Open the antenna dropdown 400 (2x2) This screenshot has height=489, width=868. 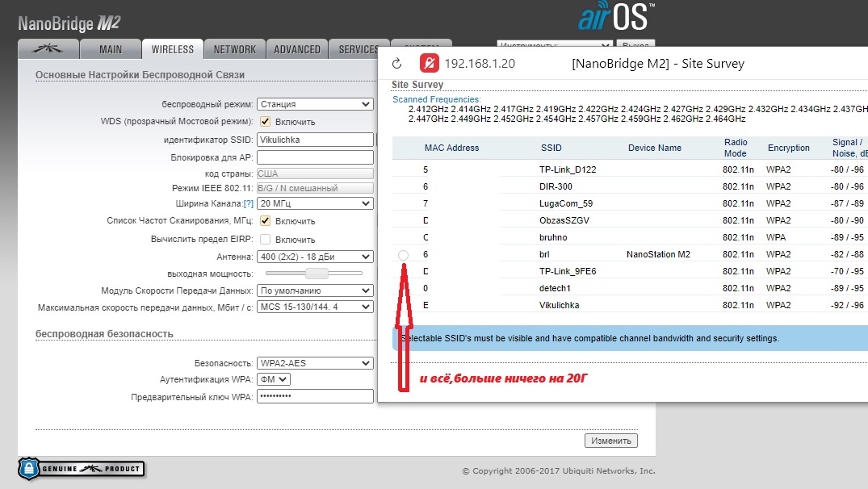(x=315, y=257)
